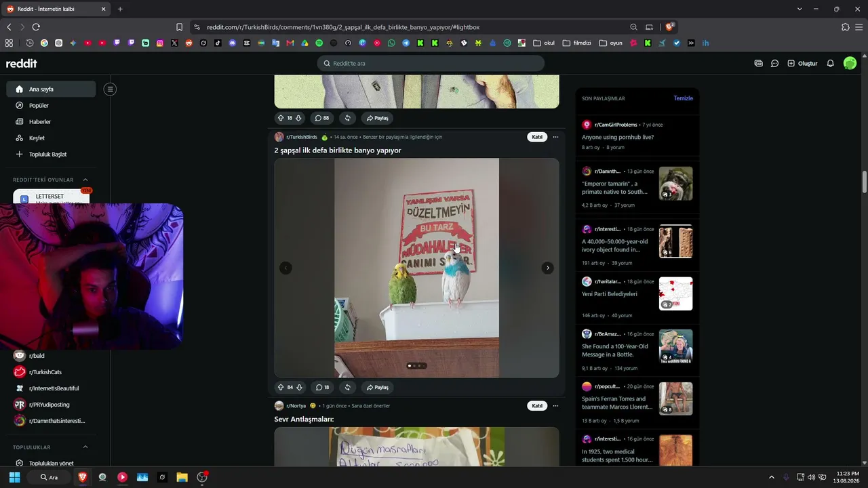Open the oyun bookmarks folder
The height and width of the screenshot is (488, 868).
(611, 43)
